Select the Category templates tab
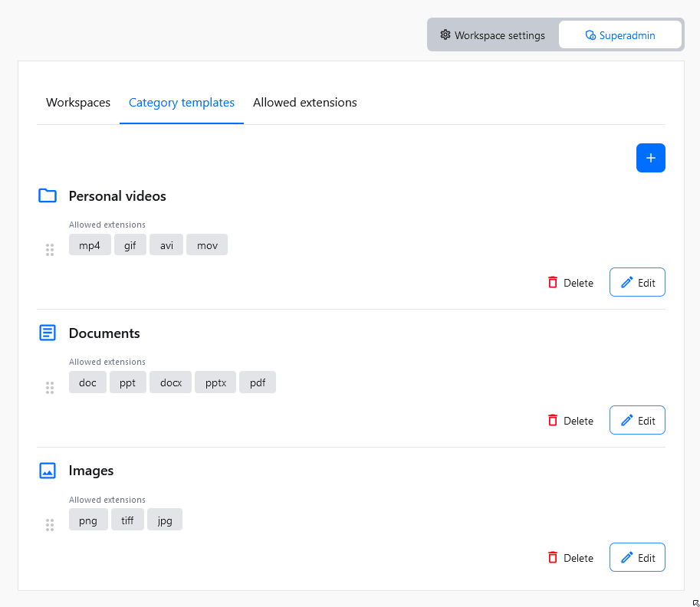Screen dimensions: 700x607 point(182,103)
